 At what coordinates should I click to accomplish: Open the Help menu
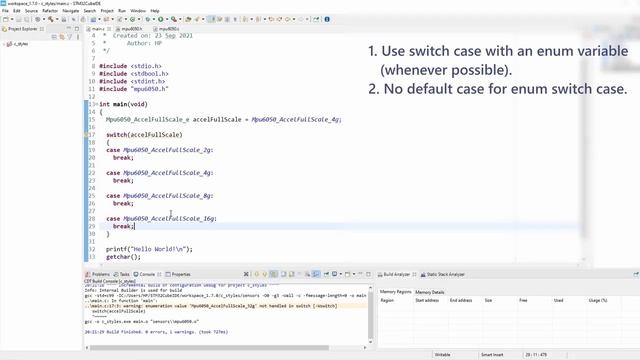[155, 11]
